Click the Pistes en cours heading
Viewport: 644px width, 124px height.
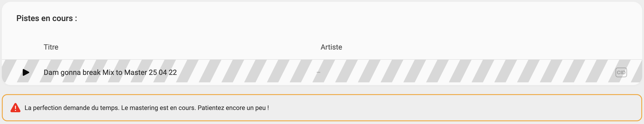[x=47, y=18]
